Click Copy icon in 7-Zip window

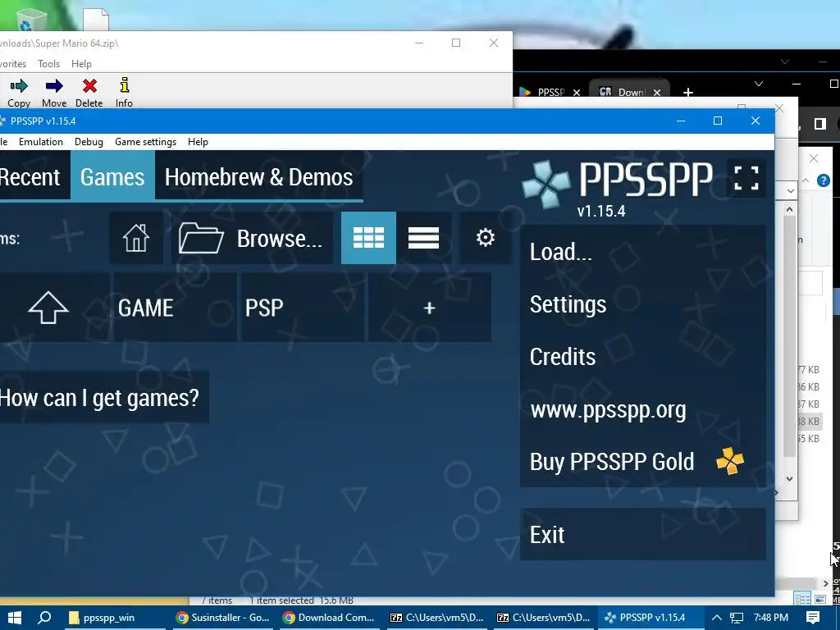click(19, 93)
